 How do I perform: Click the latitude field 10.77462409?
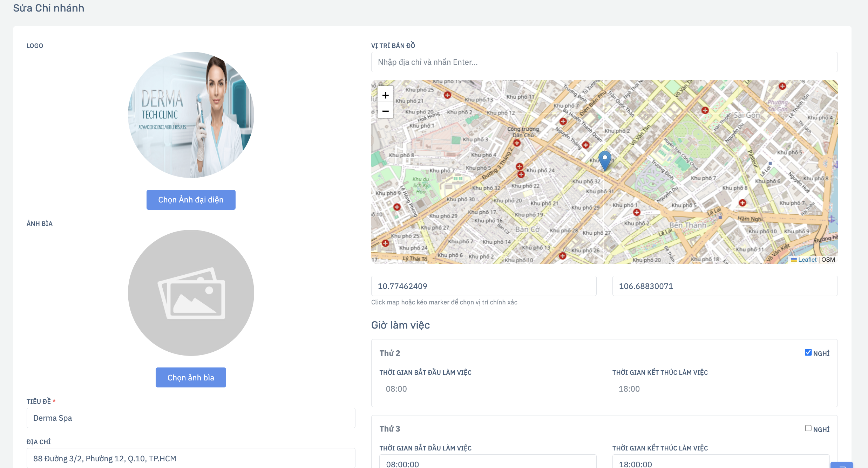[x=484, y=286]
